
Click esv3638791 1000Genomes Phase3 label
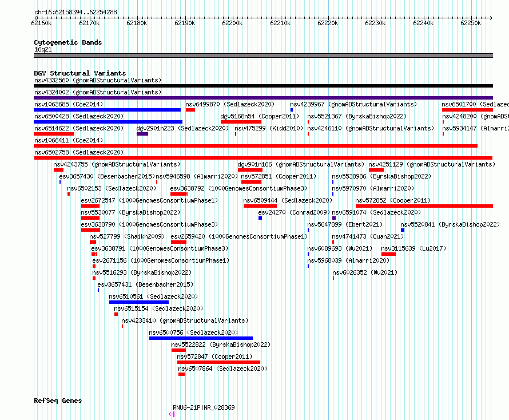[x=160, y=248]
